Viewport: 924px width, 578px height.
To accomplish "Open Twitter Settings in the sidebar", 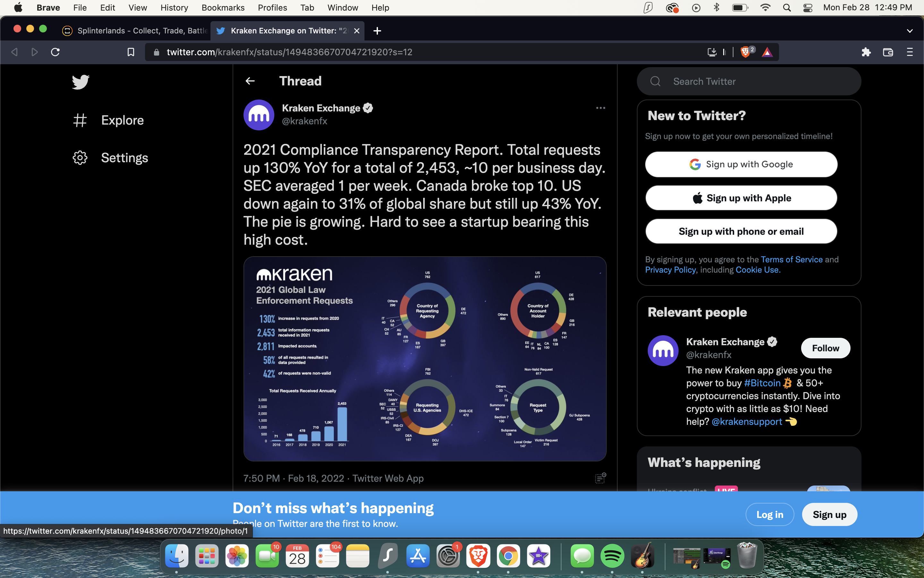I will (110, 158).
